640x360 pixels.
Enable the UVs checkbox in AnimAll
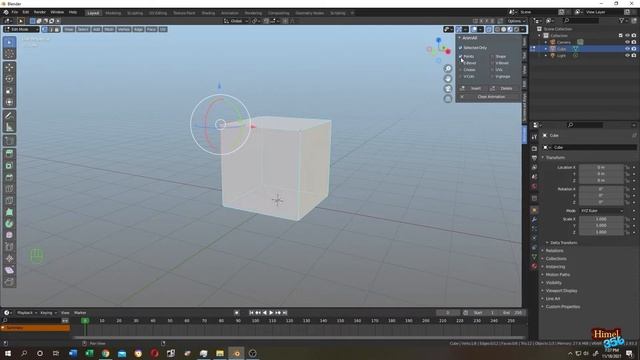click(x=492, y=70)
